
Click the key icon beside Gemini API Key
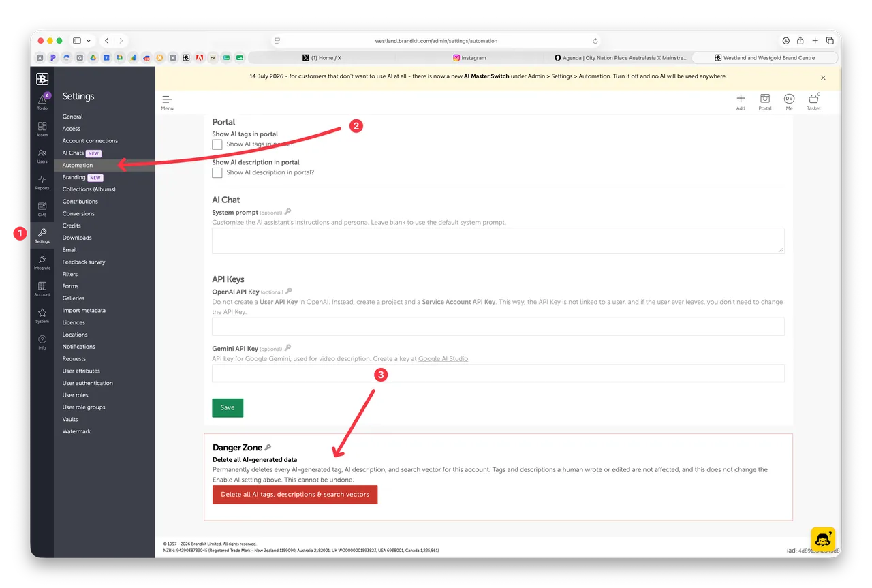288,348
